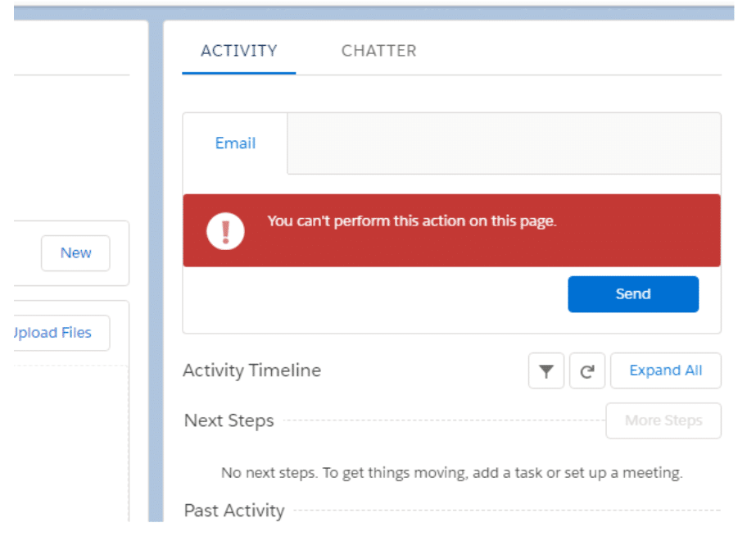Viewport: 756px width, 541px height.
Task: Click the More Steps button
Action: 663,421
